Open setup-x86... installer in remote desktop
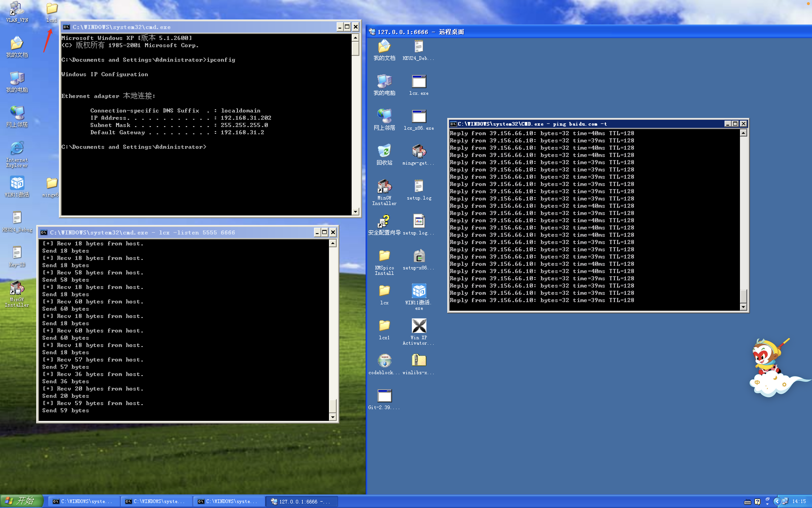The image size is (812, 508). 418,260
